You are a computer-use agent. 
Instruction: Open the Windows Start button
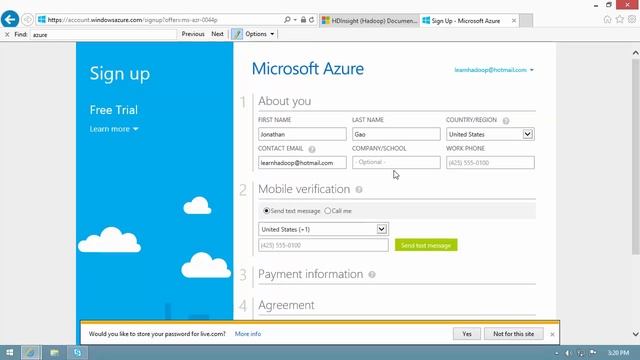pyautogui.click(x=9, y=352)
